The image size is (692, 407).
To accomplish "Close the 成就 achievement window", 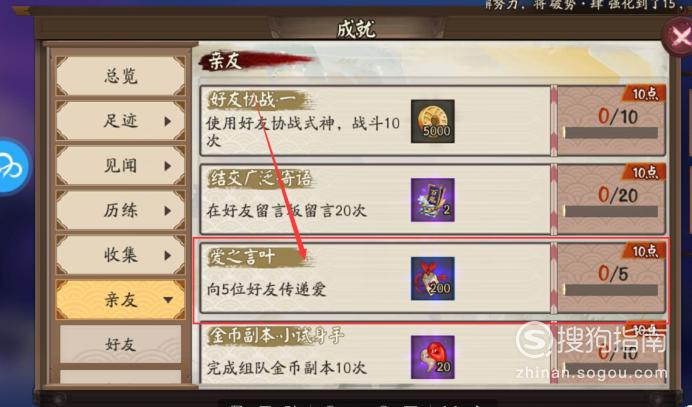I will 680,37.
